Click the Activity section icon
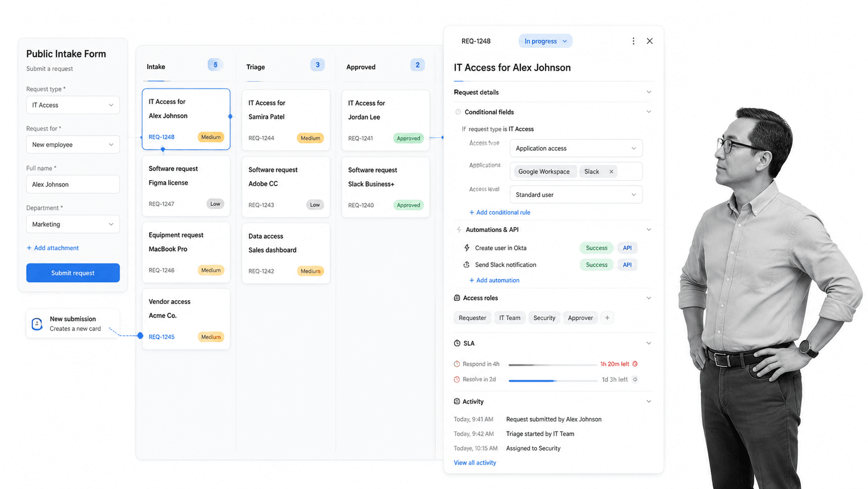The height and width of the screenshot is (489, 868). coord(457,401)
